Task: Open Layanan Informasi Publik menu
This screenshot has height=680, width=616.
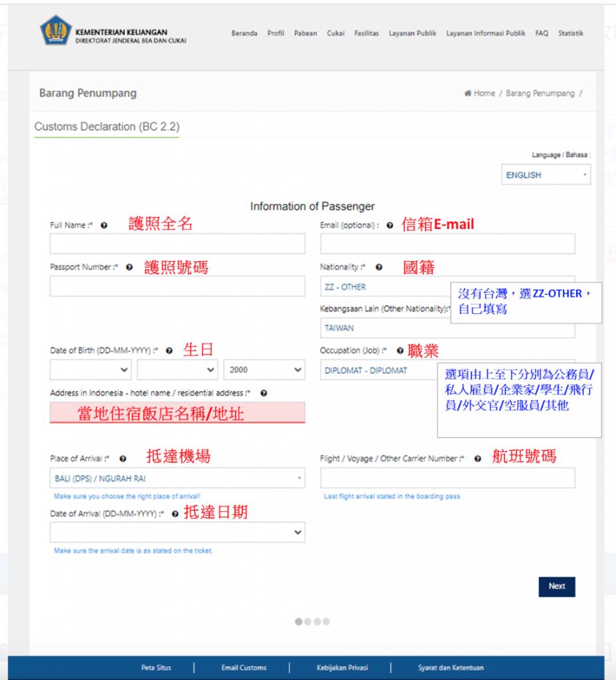Action: pyautogui.click(x=485, y=33)
